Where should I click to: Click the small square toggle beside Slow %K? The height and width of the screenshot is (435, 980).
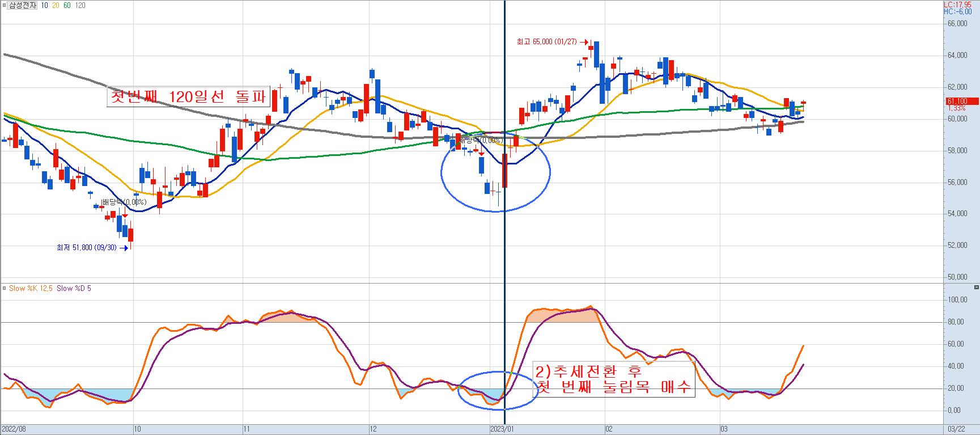click(4, 288)
